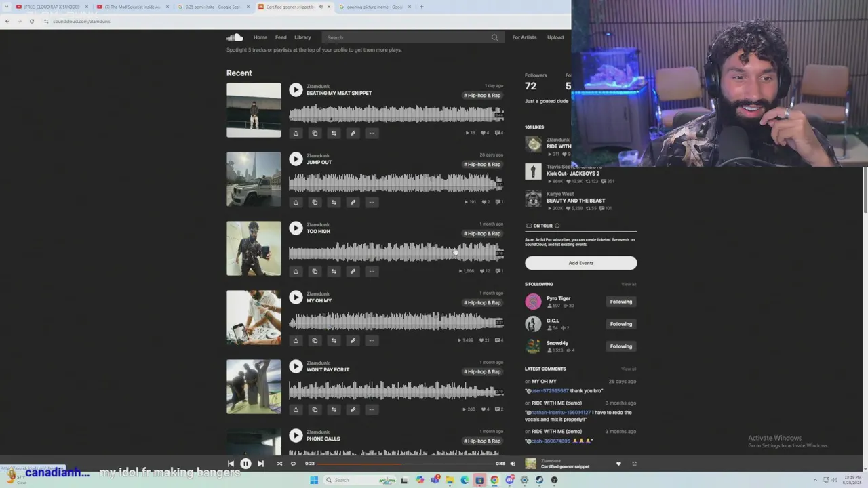Play the TOO HIGH track
The image size is (868, 488).
click(x=296, y=228)
